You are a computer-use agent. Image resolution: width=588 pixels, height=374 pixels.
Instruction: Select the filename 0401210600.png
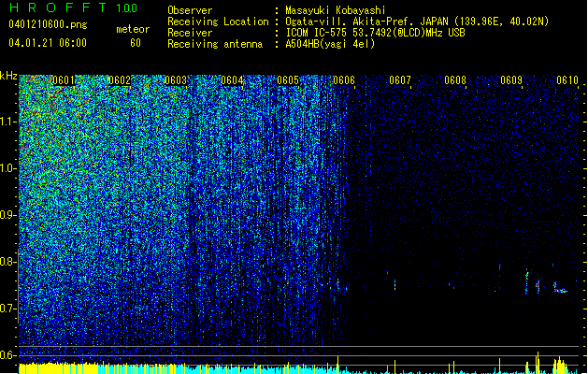[x=48, y=24]
